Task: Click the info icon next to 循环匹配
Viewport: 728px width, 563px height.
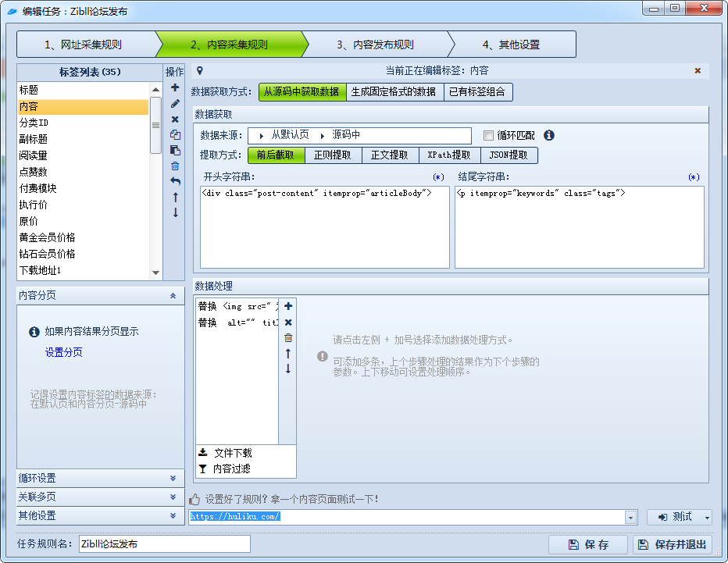Action: tap(549, 135)
